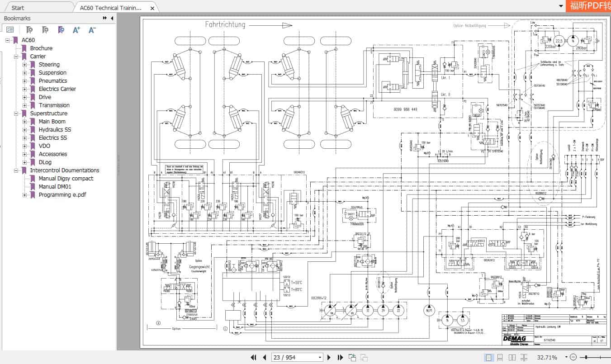Expand the Steering tree node

(x=24, y=65)
